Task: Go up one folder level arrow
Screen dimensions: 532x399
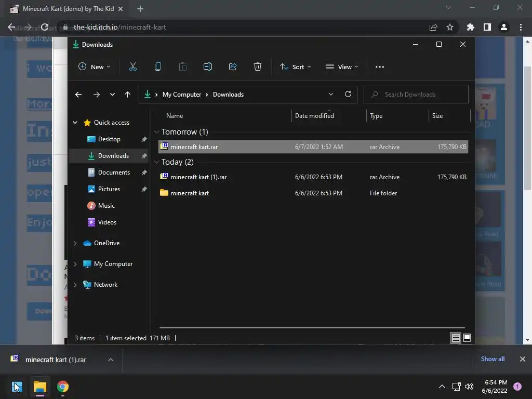Action: 127,95
